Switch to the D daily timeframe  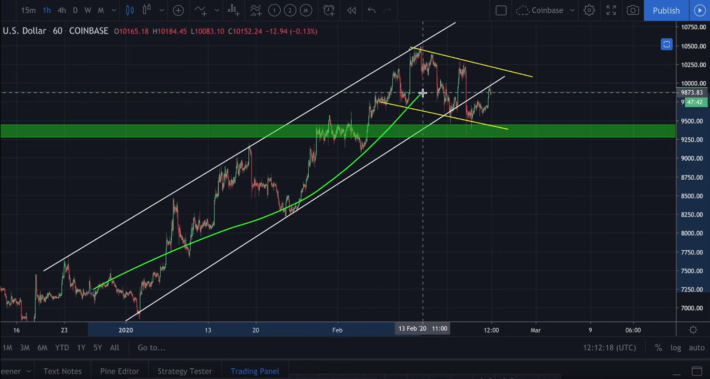tap(75, 10)
